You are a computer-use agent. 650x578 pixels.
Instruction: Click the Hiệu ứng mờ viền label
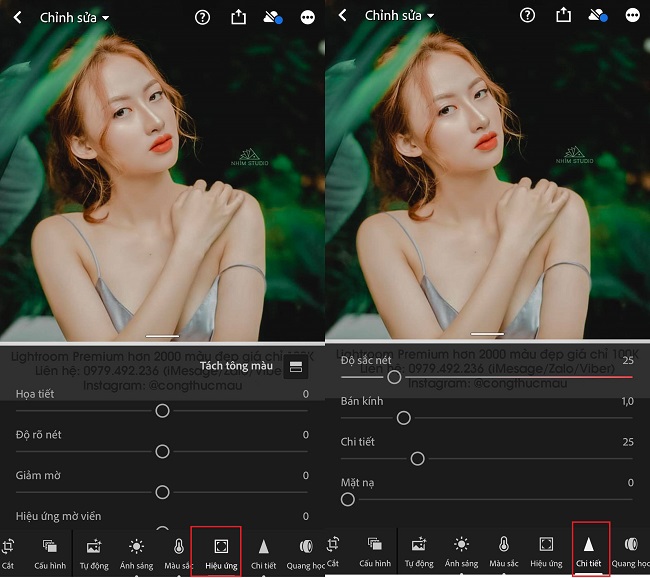coord(58,516)
